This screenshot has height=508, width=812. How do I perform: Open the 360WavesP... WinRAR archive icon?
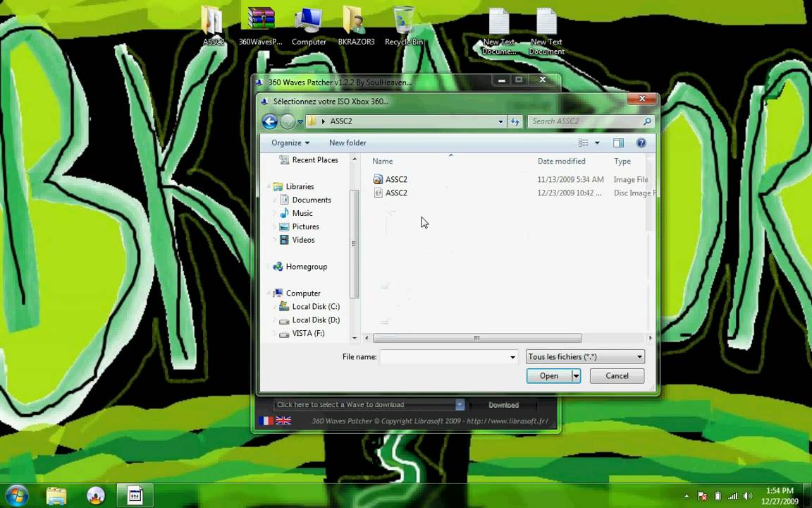tap(261, 26)
